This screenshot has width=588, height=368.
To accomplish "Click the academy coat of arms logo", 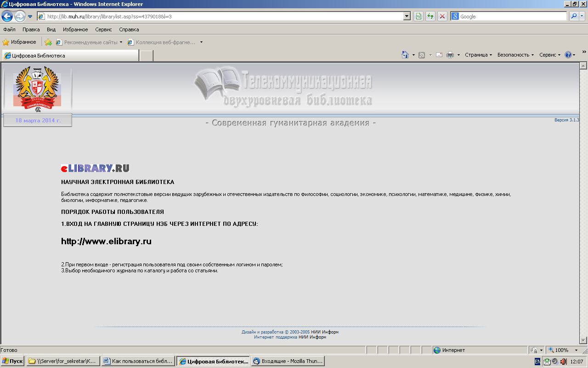I will 38,89.
